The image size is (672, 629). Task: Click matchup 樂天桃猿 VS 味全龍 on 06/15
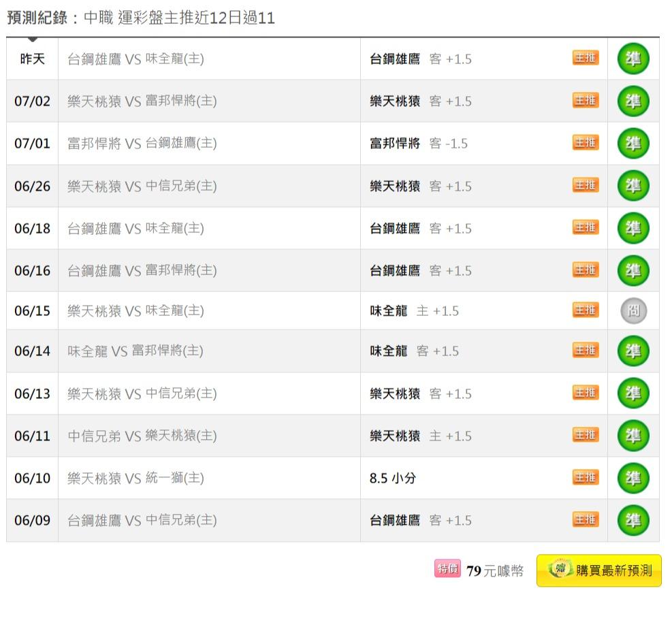(x=136, y=310)
